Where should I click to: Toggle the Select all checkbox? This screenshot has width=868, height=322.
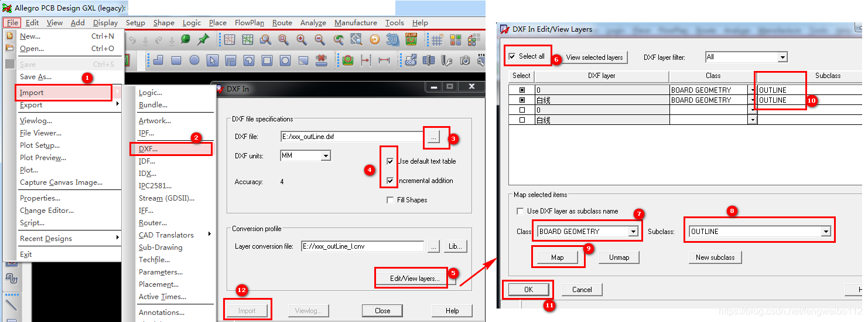point(512,56)
